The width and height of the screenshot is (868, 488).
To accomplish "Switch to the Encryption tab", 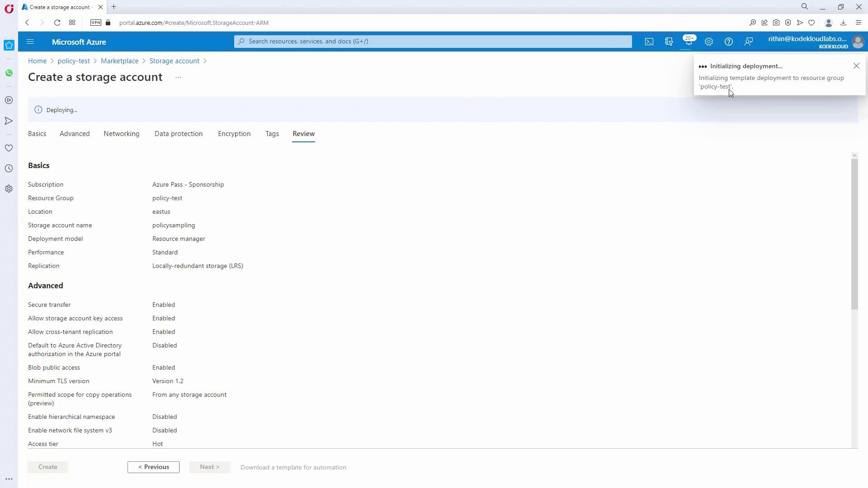I will pyautogui.click(x=234, y=134).
